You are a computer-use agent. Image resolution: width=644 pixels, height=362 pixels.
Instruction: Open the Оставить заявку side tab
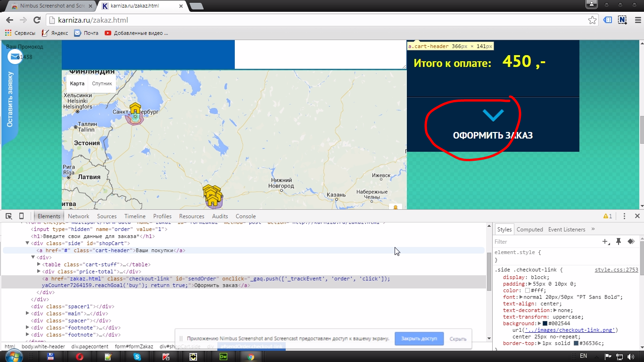[10, 99]
